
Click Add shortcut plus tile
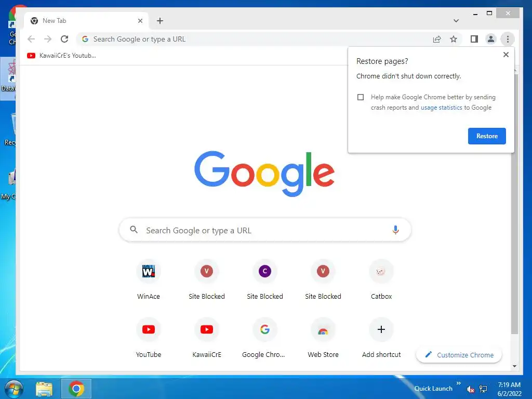tap(381, 338)
